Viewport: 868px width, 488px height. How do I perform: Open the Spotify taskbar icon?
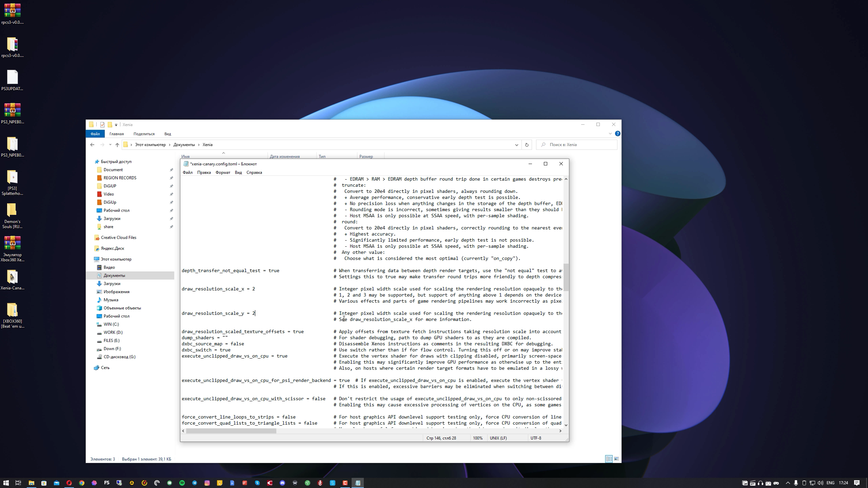182,483
